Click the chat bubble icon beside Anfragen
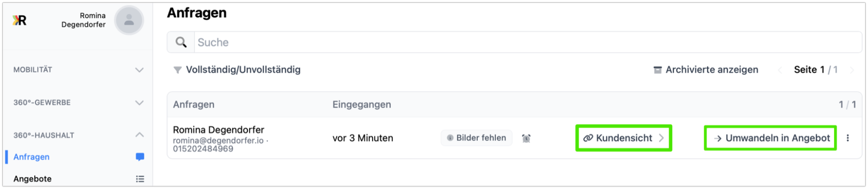Screen dimensions: 868x189 [140, 157]
